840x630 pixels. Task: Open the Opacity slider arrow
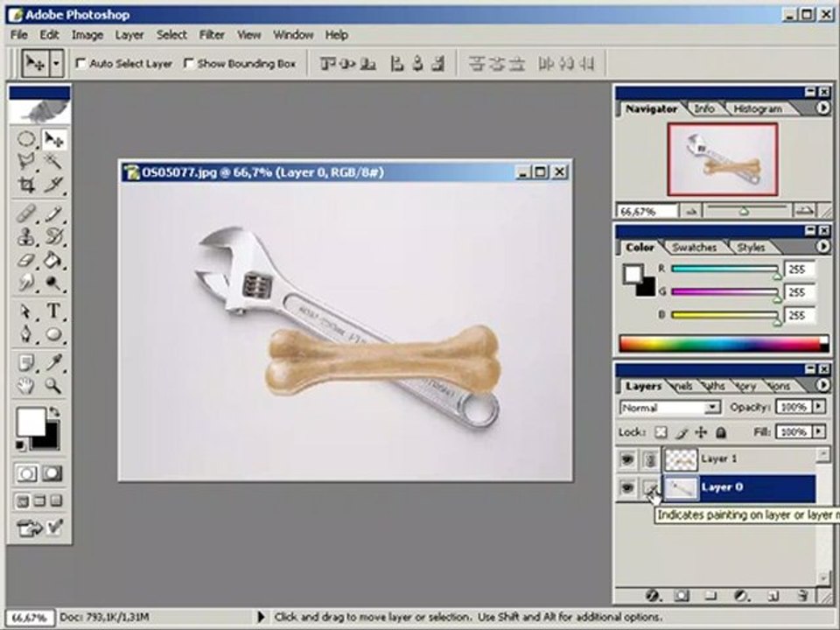click(x=819, y=407)
